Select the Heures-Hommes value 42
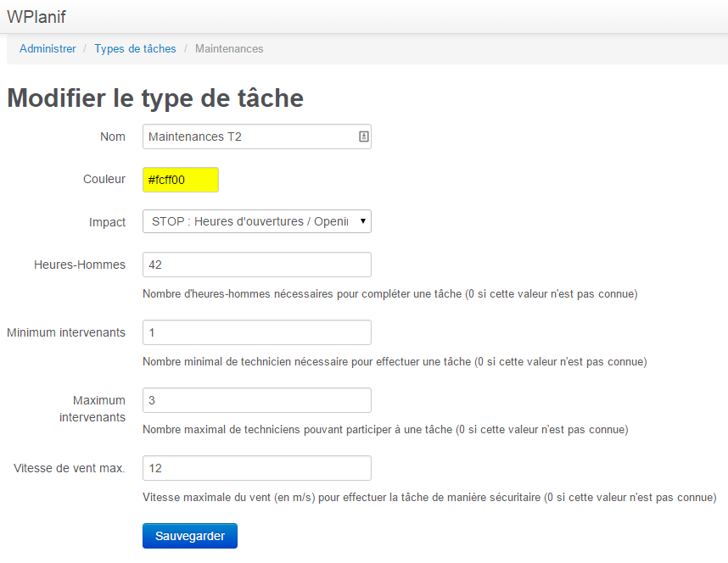This screenshot has height=563, width=728. [256, 264]
